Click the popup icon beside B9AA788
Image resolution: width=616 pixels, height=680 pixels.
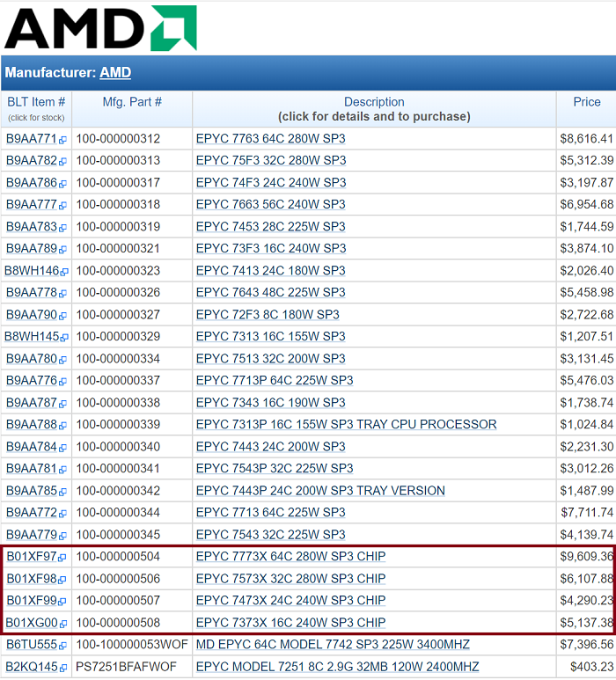pyautogui.click(x=62, y=425)
